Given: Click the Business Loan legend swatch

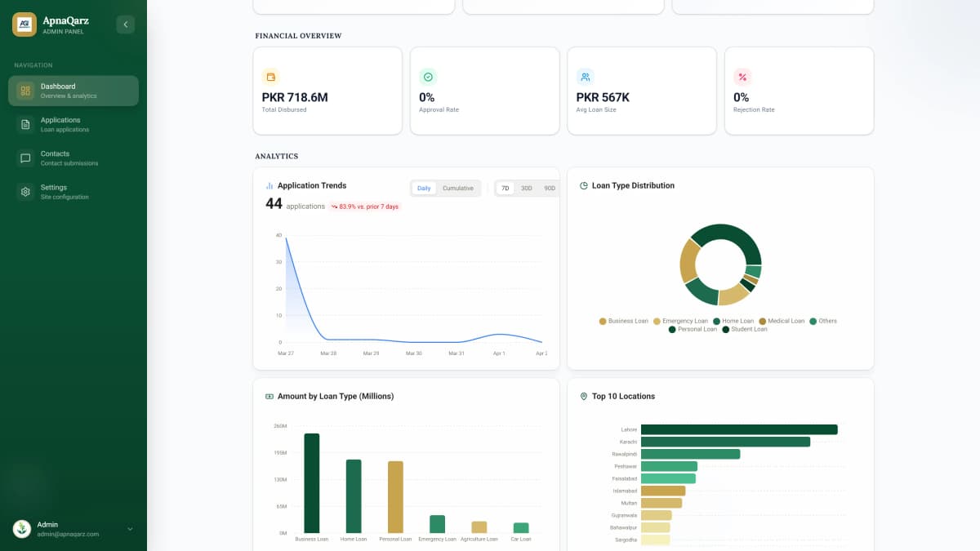Looking at the screenshot, I should tap(603, 321).
